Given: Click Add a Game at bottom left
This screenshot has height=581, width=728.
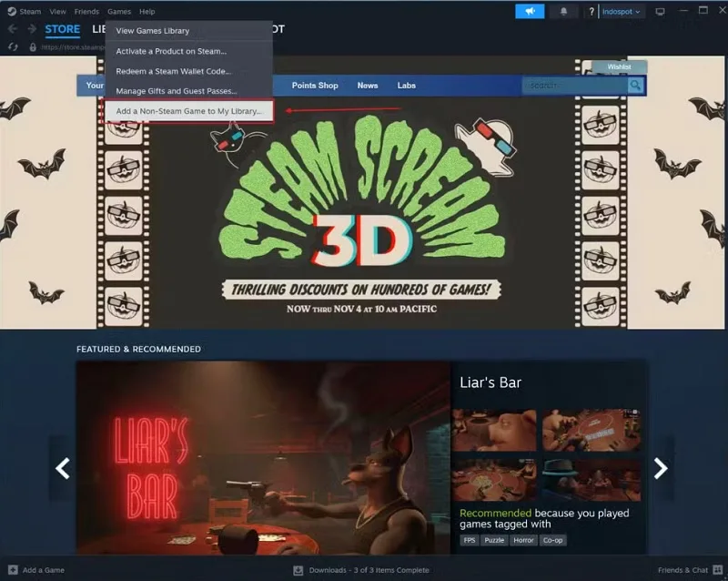Looking at the screenshot, I should (43, 570).
